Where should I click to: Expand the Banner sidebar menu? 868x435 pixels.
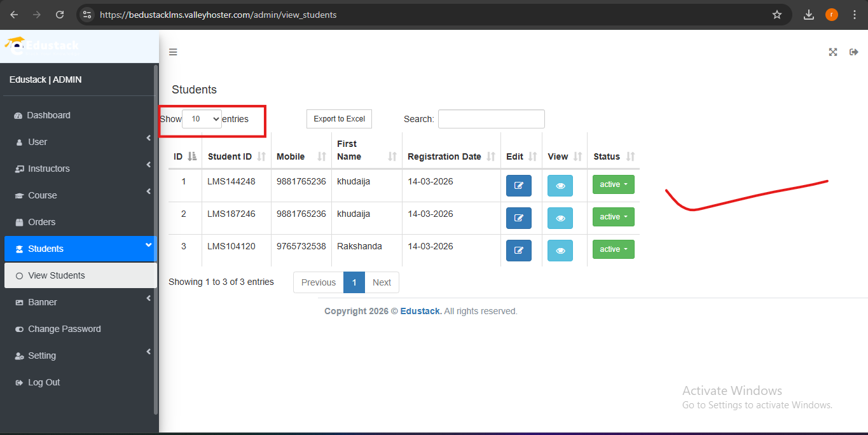pos(80,302)
